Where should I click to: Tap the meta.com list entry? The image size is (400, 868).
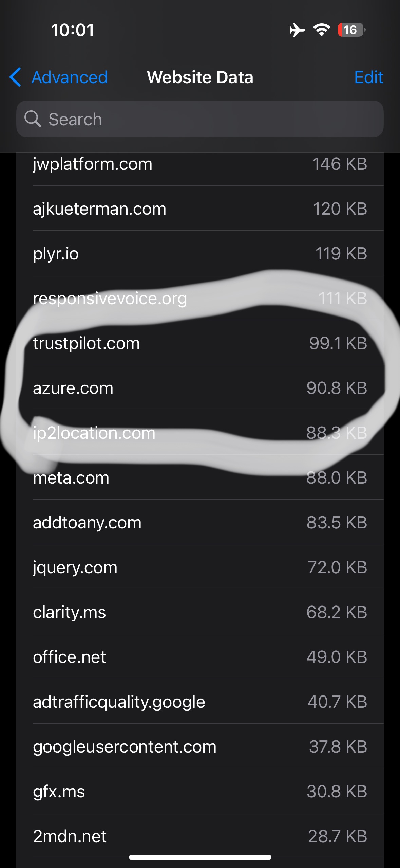click(x=200, y=477)
